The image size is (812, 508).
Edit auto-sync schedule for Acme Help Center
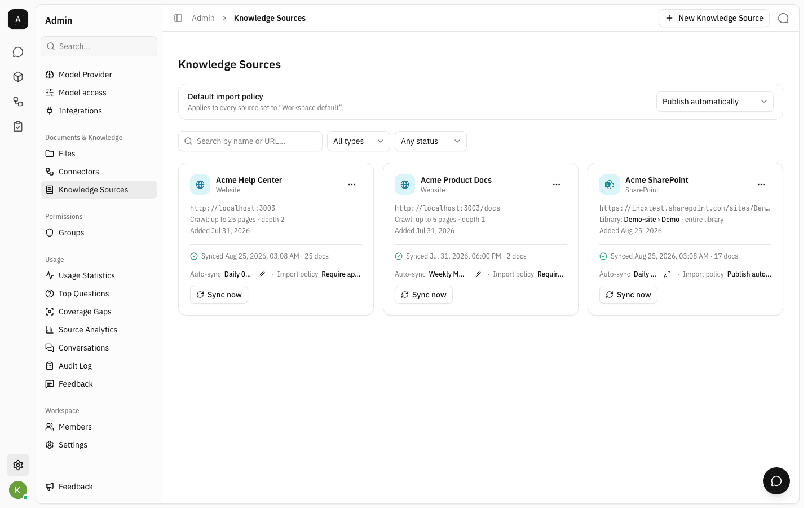pyautogui.click(x=262, y=274)
